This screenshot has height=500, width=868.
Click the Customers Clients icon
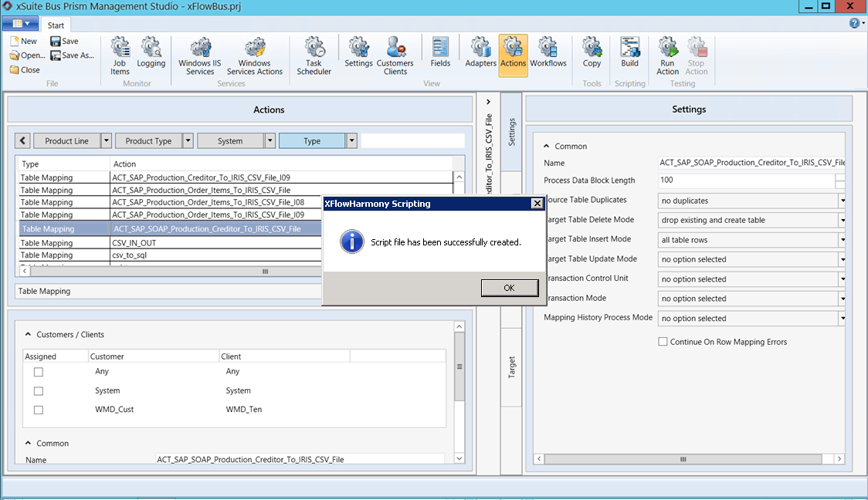tap(395, 54)
